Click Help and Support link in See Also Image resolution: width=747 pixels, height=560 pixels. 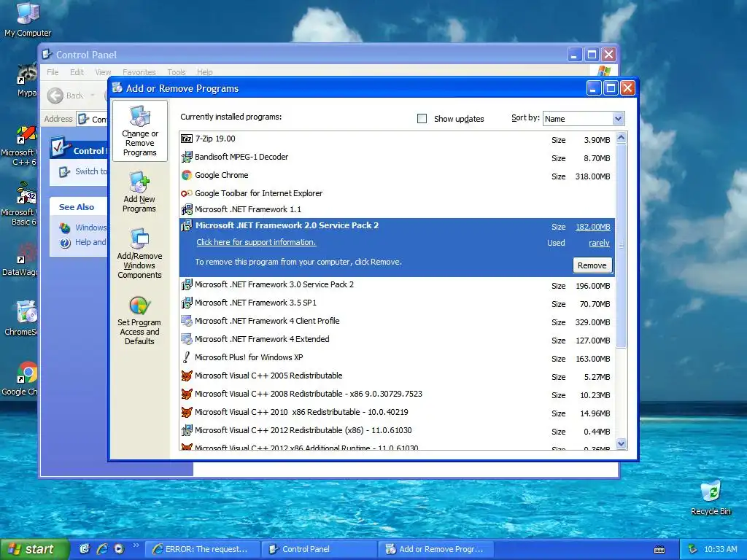coord(84,242)
